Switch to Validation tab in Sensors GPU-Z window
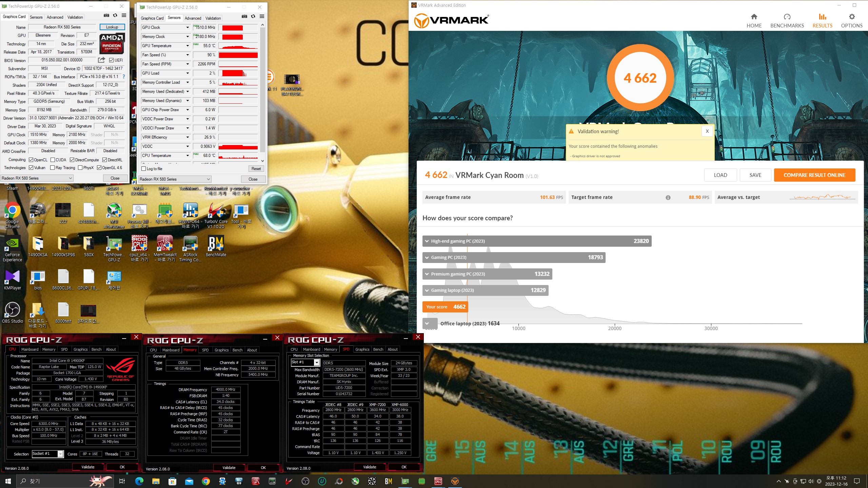Image resolution: width=868 pixels, height=488 pixels. point(213,18)
